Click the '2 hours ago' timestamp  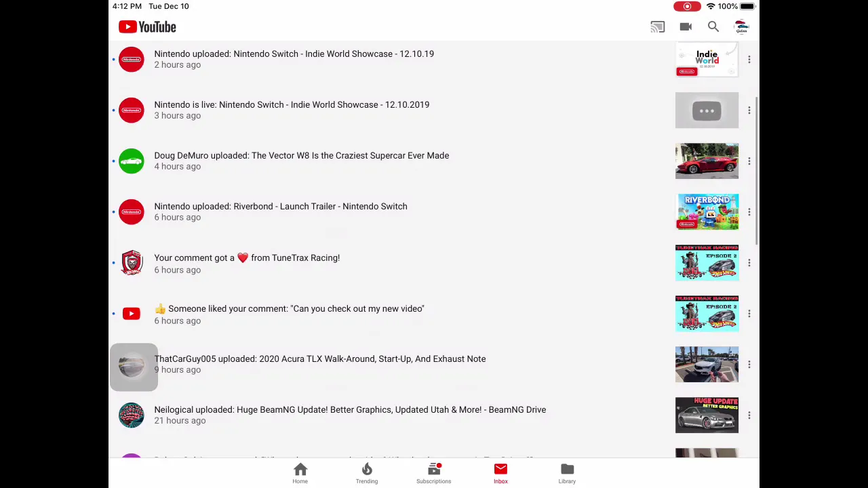click(177, 65)
